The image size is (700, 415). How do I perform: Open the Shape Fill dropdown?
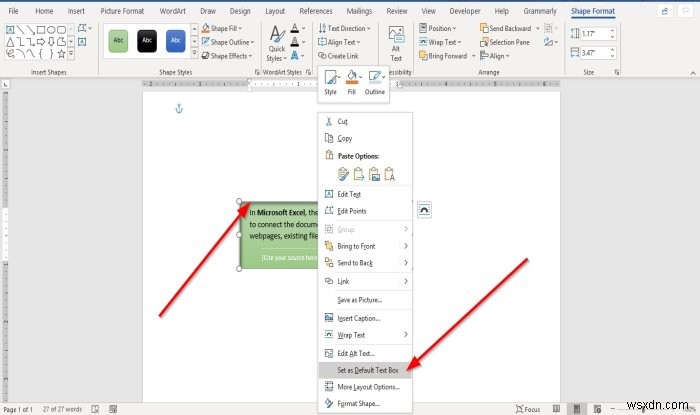(222, 28)
